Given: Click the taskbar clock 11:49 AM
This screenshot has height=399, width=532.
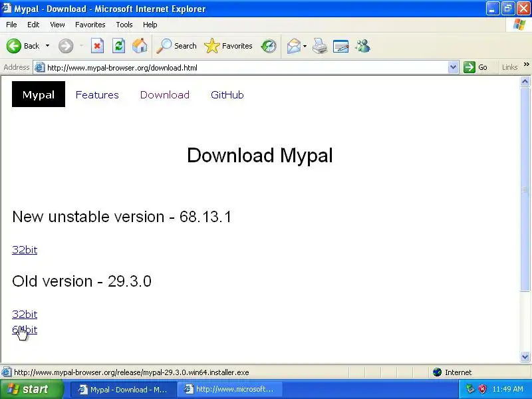Looking at the screenshot, I should 507,389.
